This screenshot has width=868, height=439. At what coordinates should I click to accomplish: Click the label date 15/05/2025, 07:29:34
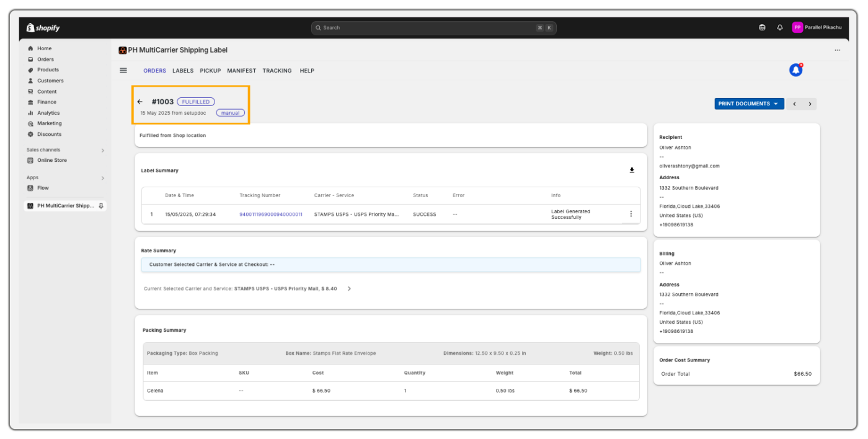click(x=190, y=215)
